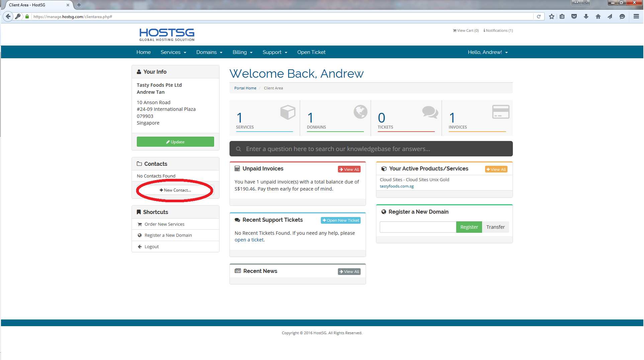This screenshot has height=360, width=644.
Task: Expand the Billing dropdown menu
Action: click(x=243, y=52)
